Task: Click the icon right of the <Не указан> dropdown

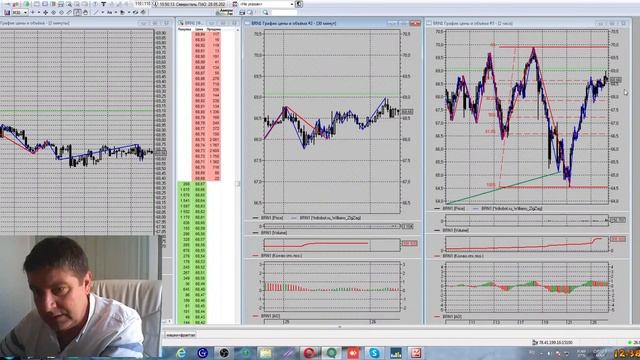Action: point(299,4)
